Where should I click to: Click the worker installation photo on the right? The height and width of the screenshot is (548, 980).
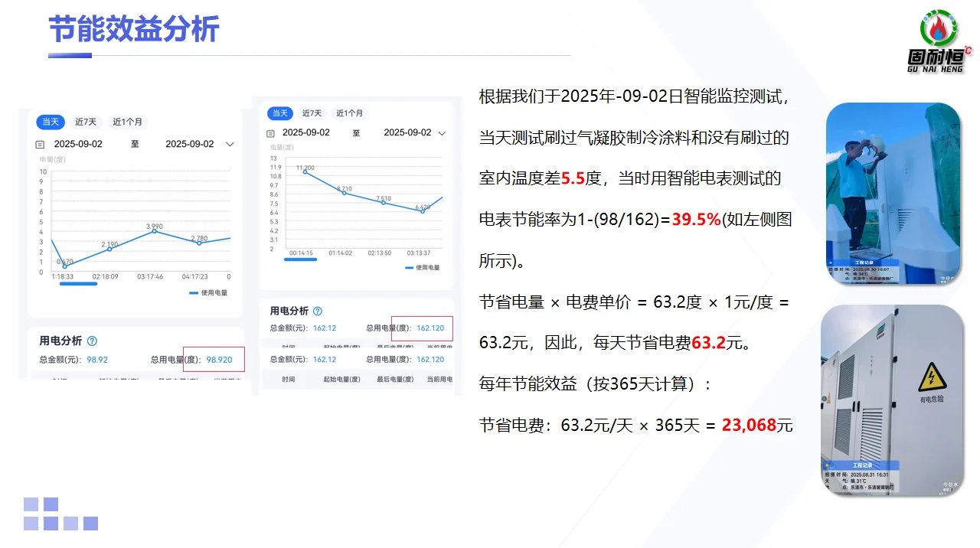pos(893,194)
